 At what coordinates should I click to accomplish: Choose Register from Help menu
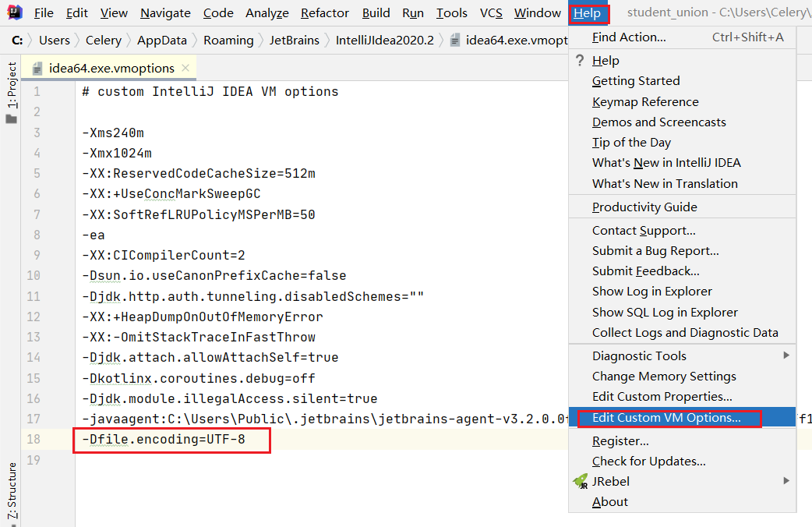(682, 441)
